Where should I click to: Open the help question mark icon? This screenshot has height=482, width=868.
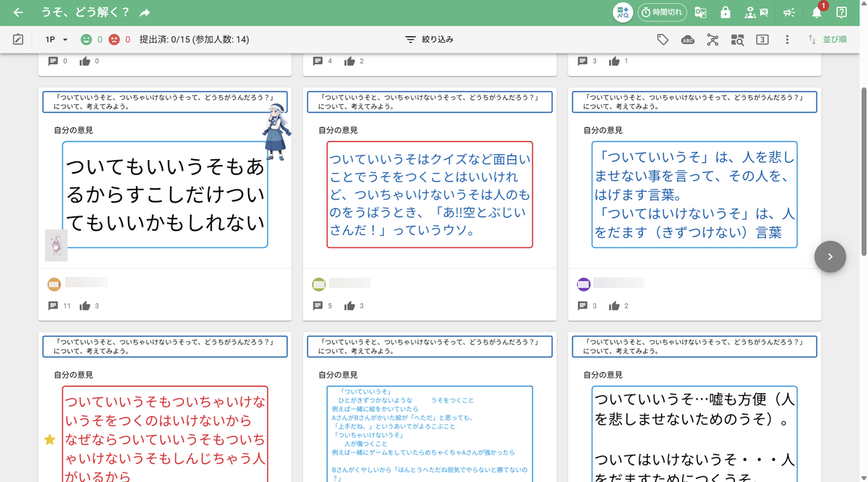coord(842,12)
